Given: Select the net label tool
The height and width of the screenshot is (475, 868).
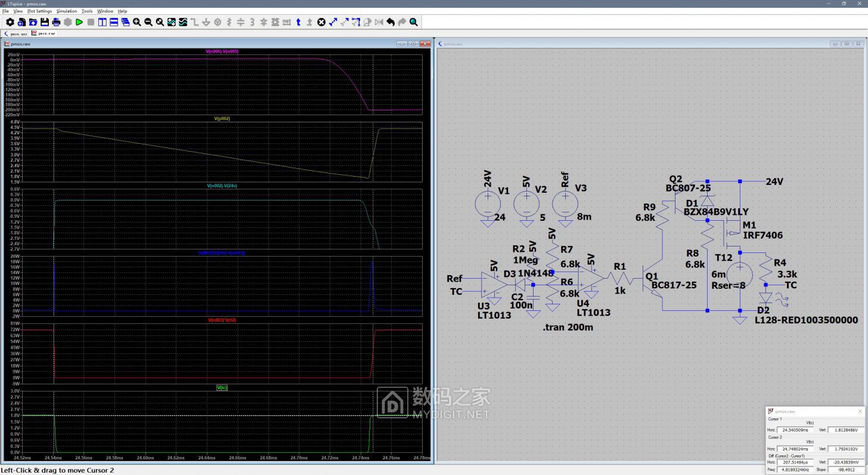Looking at the screenshot, I should (286, 22).
